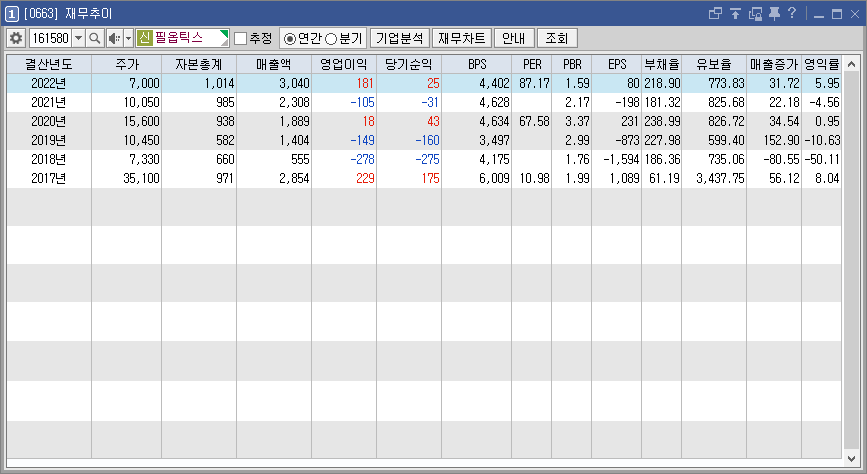Click the PER column header

click(x=531, y=64)
